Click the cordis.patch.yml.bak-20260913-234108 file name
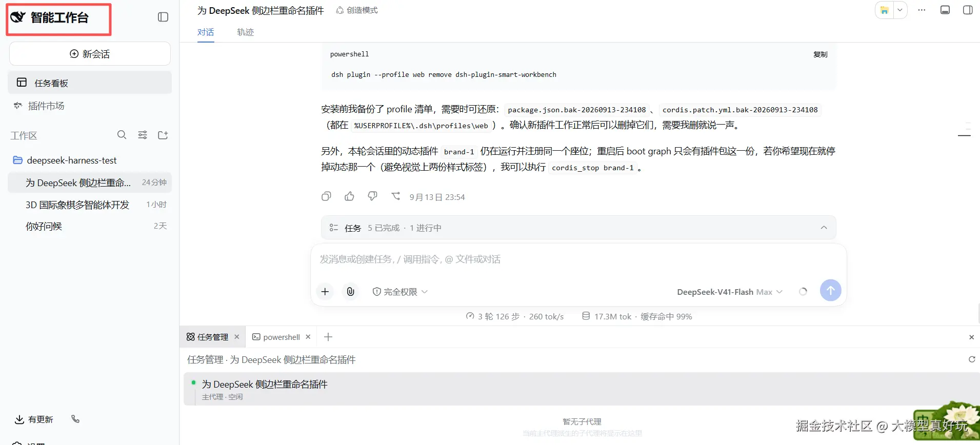 click(740, 110)
